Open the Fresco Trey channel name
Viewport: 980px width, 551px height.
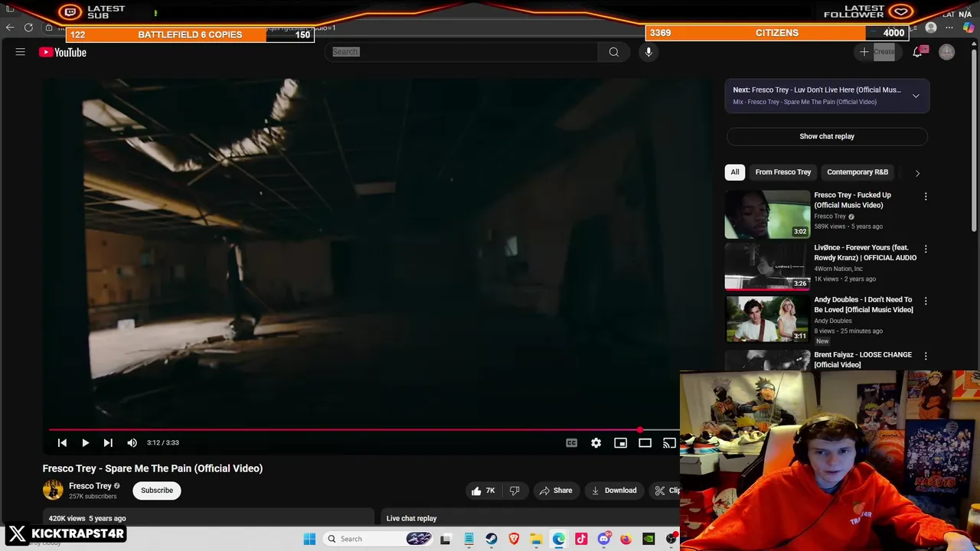(x=90, y=485)
